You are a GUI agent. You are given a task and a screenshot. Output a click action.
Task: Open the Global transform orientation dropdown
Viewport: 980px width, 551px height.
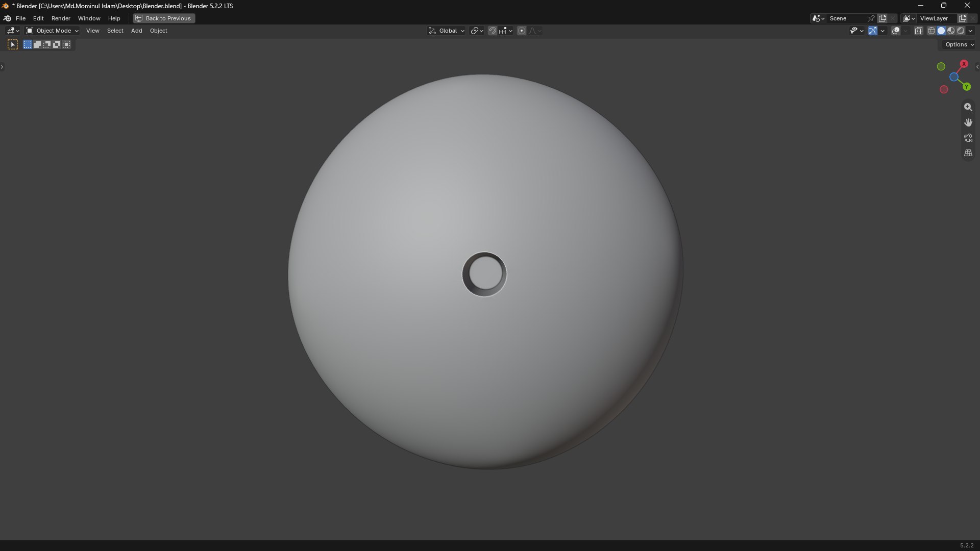click(x=447, y=31)
